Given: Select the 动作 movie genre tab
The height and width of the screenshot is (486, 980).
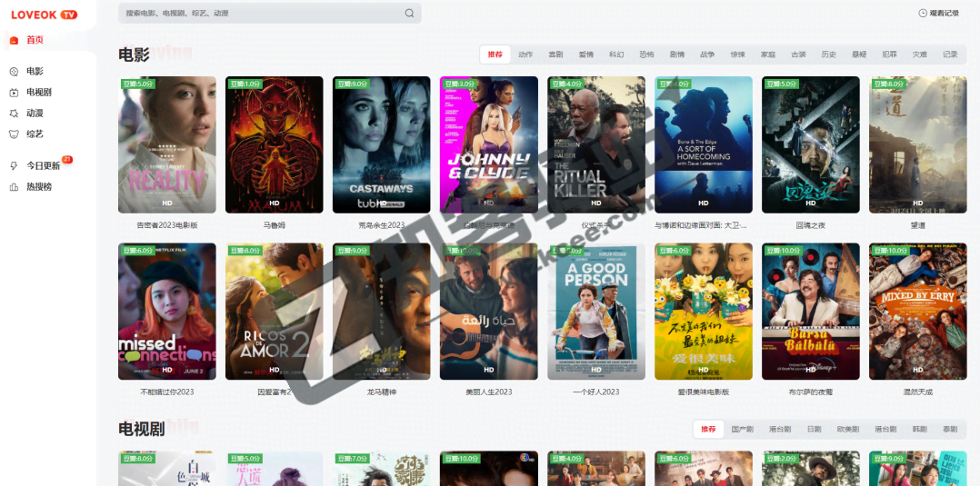Looking at the screenshot, I should pyautogui.click(x=525, y=55).
